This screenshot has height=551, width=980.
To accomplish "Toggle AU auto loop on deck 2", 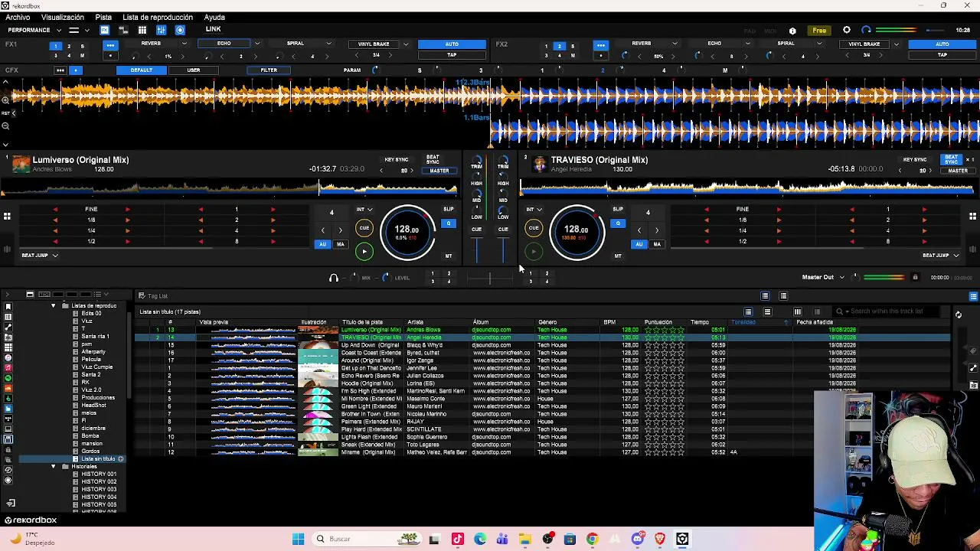I will 639,244.
